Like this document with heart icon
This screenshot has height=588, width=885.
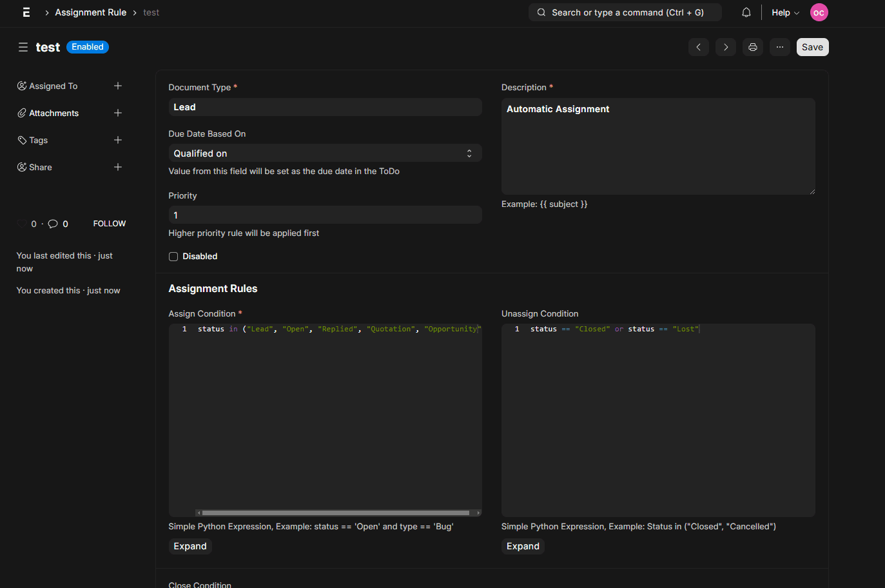point(22,224)
